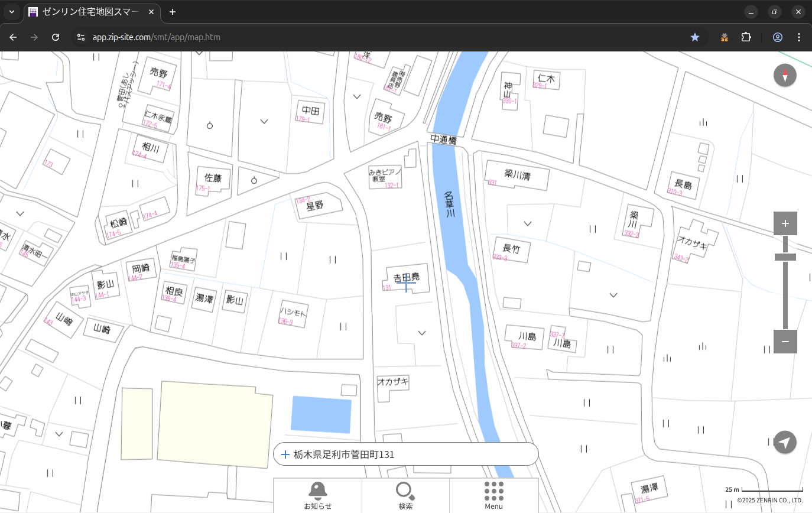
Task: Select the ゼンリン住宅地図 browser tab
Action: tap(92, 12)
